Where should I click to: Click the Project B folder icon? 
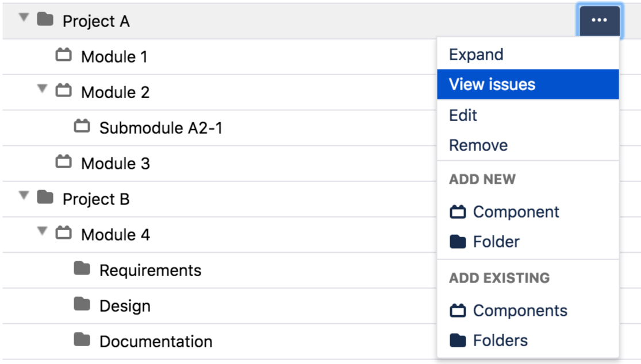(45, 198)
